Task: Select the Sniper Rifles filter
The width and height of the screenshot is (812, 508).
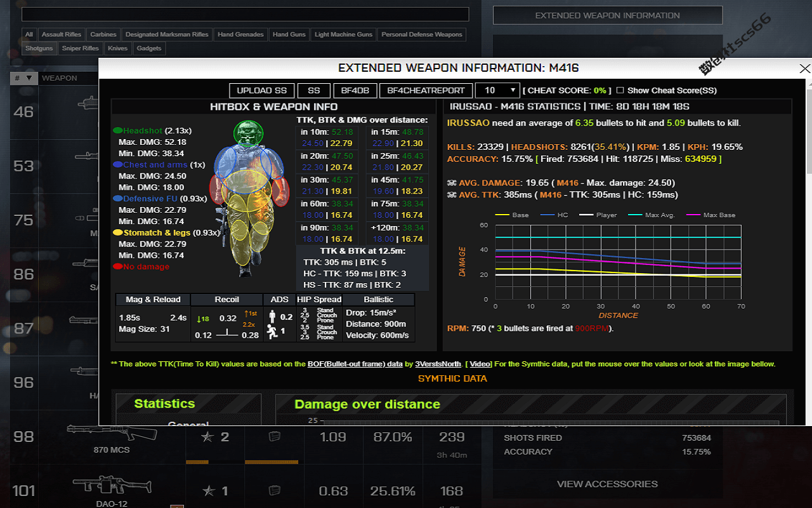Action: tap(81, 48)
